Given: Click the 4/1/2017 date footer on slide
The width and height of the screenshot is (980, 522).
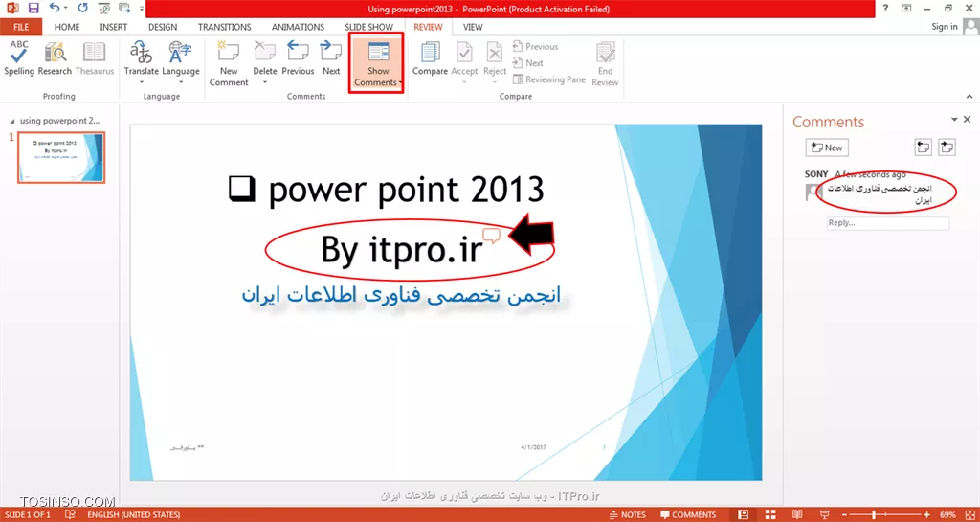Looking at the screenshot, I should tap(534, 447).
